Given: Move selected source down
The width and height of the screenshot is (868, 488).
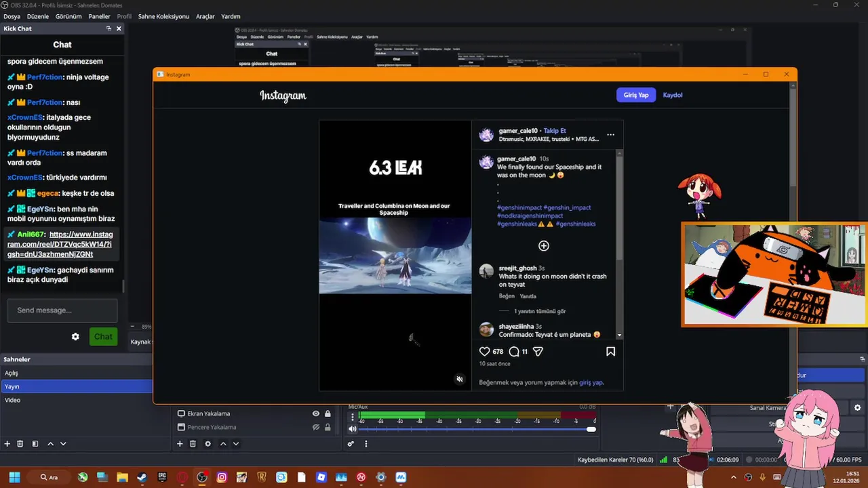Looking at the screenshot, I should [x=236, y=444].
